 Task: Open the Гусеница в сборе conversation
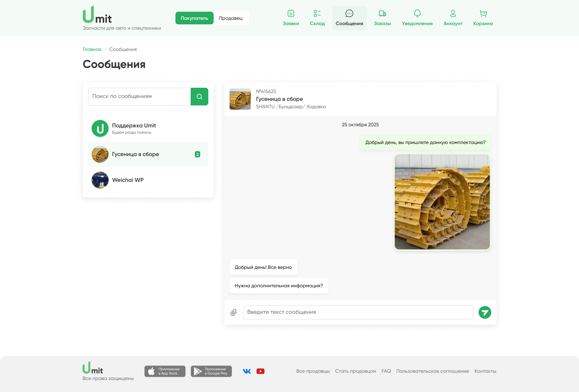(148, 154)
